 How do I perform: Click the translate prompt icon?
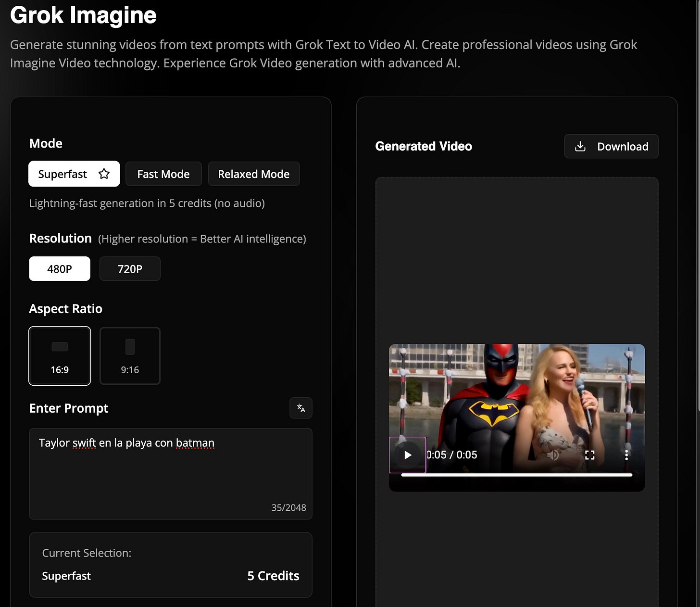(301, 408)
